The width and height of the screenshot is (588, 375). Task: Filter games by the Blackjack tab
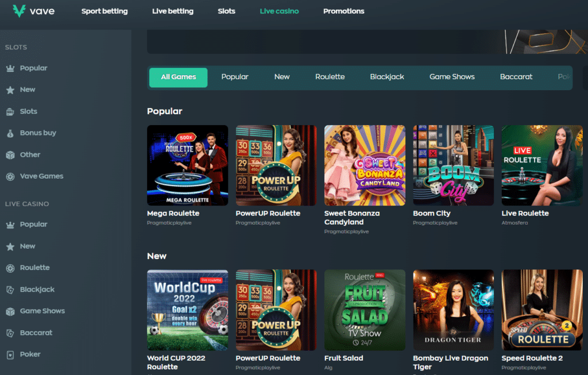(387, 77)
